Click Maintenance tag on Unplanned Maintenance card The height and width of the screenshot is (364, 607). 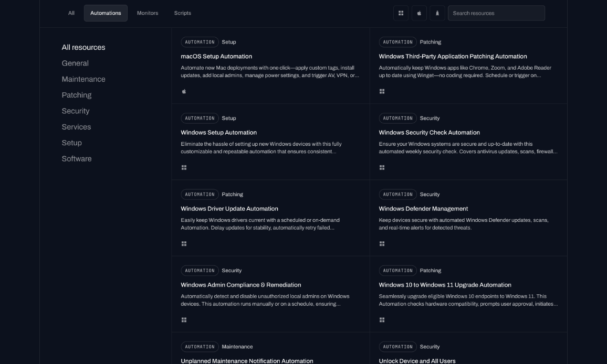[237, 347]
